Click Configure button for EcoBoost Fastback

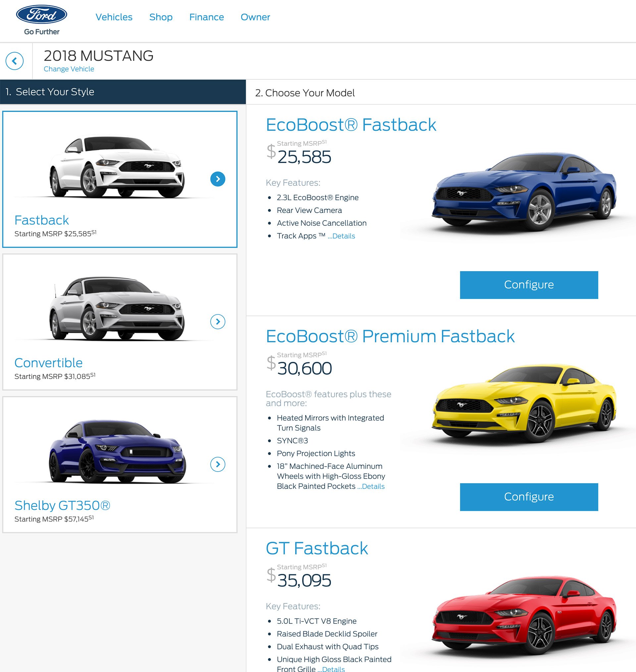click(x=529, y=285)
